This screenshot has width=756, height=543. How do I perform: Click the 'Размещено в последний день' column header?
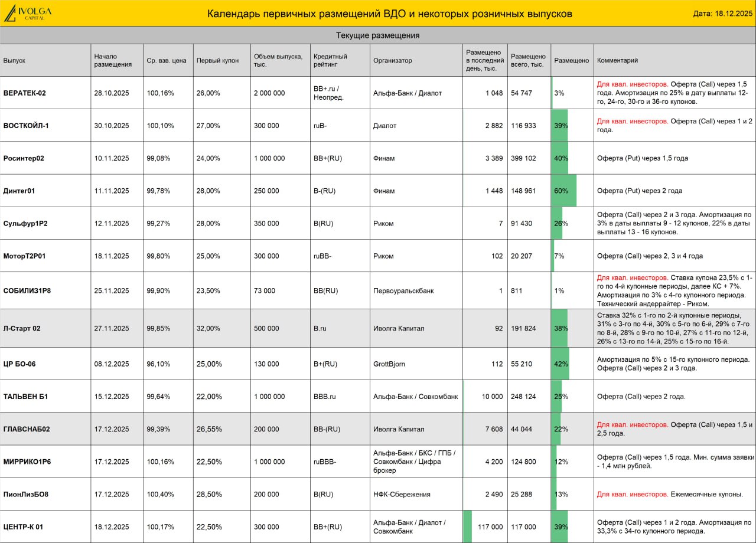click(485, 60)
